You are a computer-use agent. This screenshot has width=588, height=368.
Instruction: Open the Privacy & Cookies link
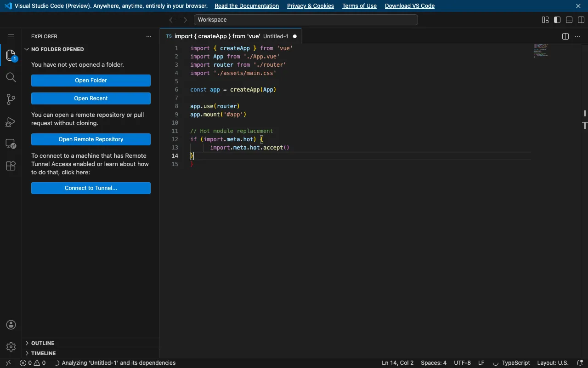[x=311, y=6]
